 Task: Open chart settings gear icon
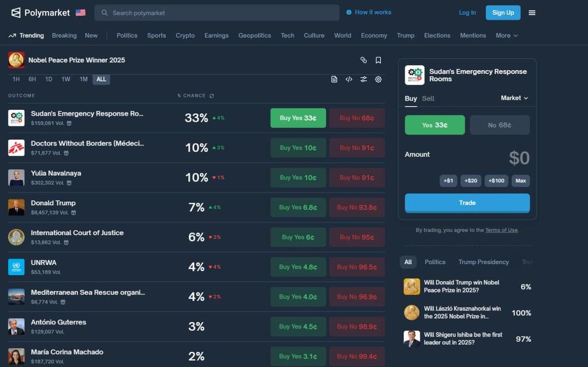(x=378, y=79)
